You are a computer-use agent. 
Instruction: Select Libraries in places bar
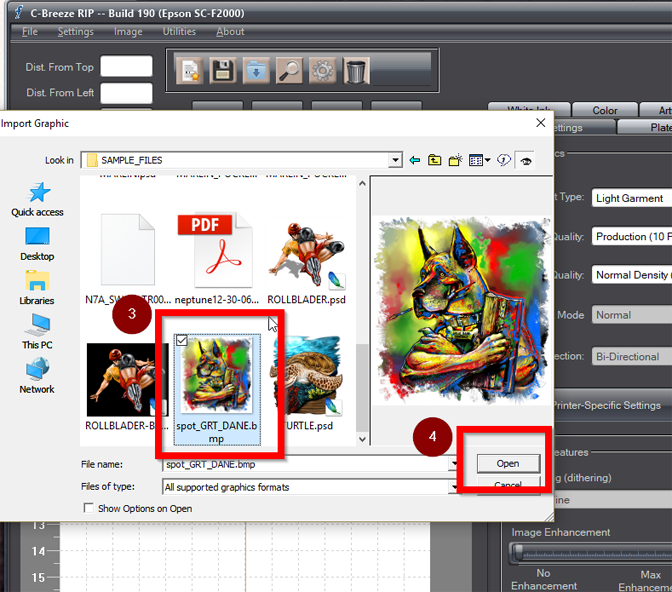pyautogui.click(x=37, y=288)
